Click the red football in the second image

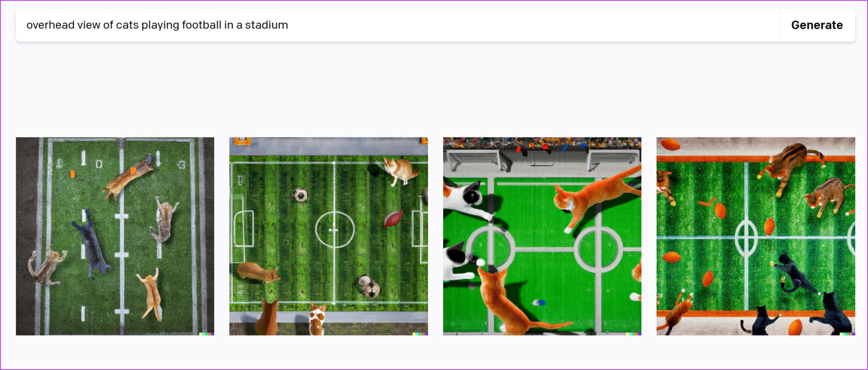(392, 219)
